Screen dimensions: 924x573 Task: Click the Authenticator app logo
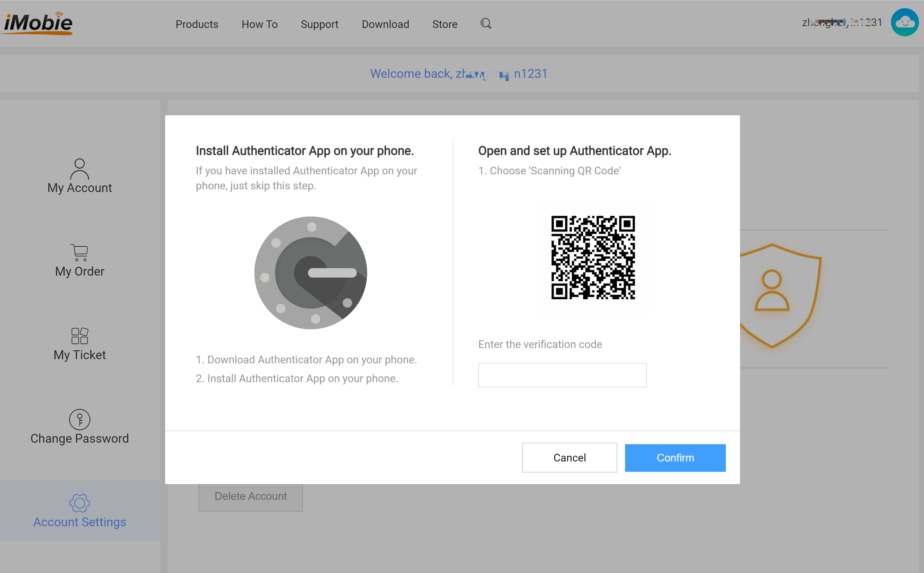coord(310,273)
